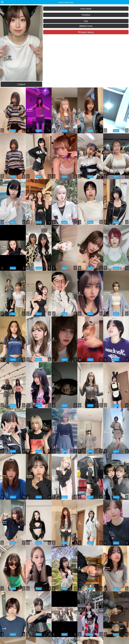Open the poolside video thumbnail
Viewport: 129px width, 644px height.
pos(13,202)
